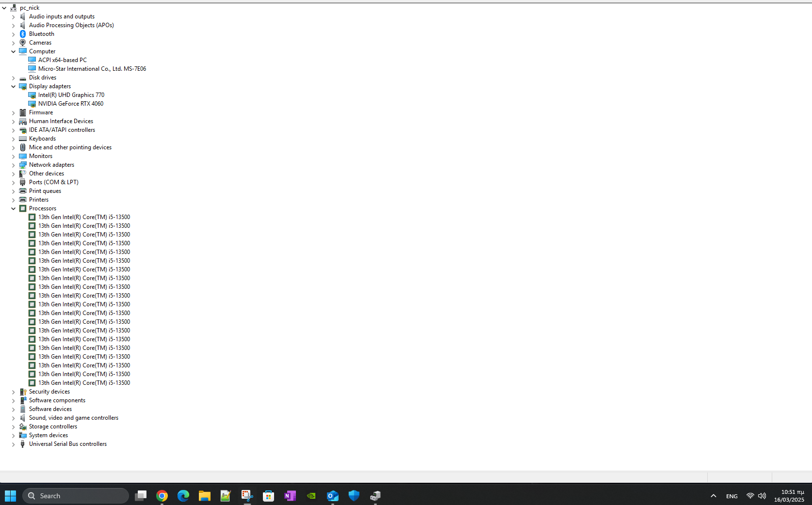812x505 pixels.
Task: Expand the Bluetooth category
Action: (14, 34)
